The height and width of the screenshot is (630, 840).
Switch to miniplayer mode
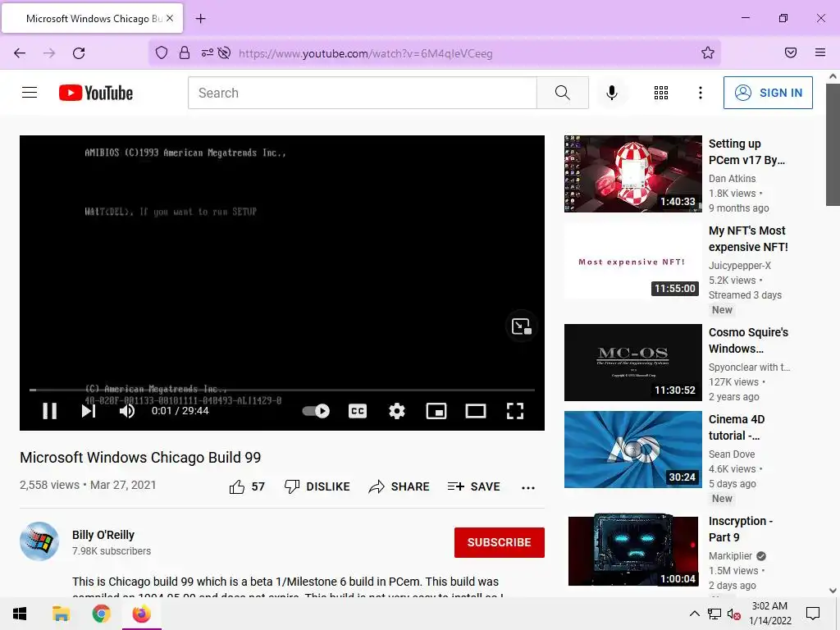click(x=436, y=411)
